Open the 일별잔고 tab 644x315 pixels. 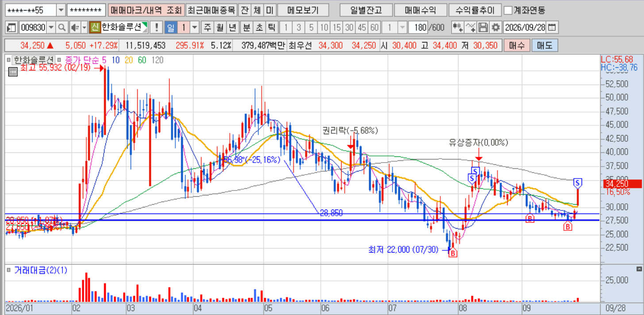click(x=365, y=10)
